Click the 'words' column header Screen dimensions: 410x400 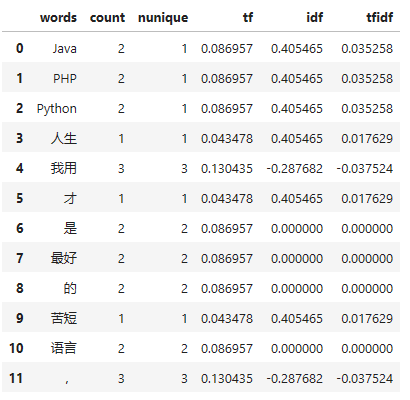tap(58, 17)
